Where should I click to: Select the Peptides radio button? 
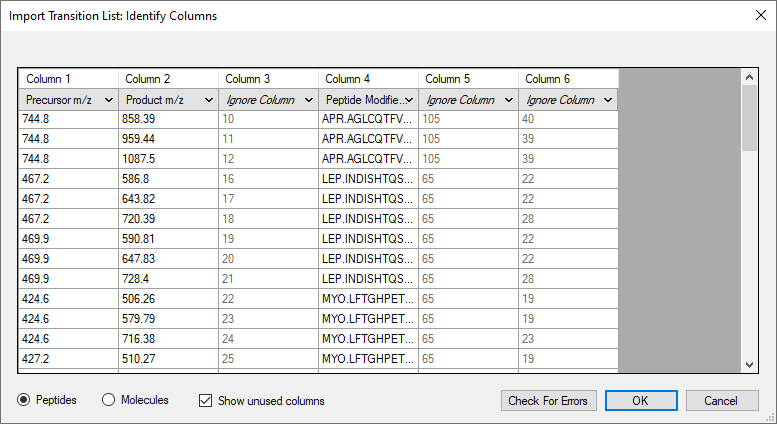[x=23, y=400]
